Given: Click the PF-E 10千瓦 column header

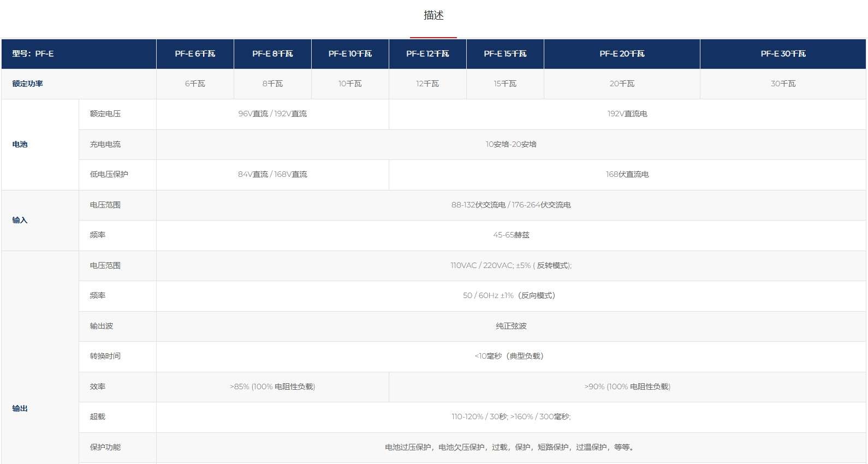Looking at the screenshot, I should [x=350, y=54].
